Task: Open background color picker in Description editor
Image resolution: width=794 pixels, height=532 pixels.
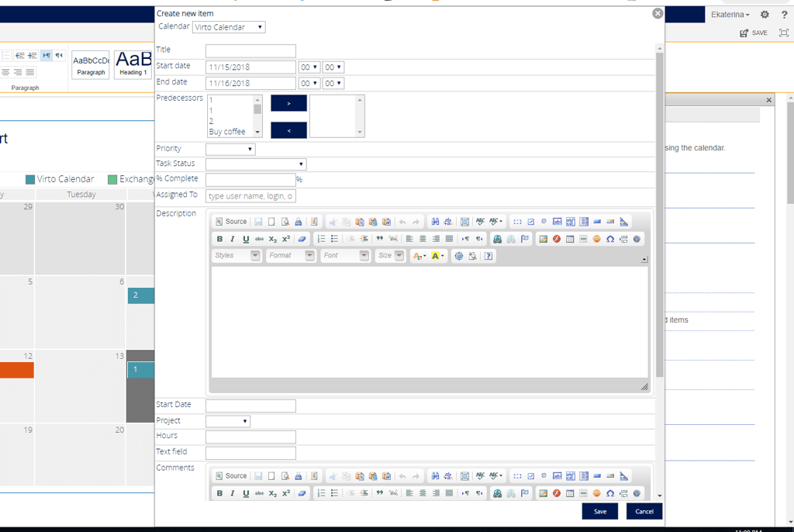Action: (x=437, y=256)
